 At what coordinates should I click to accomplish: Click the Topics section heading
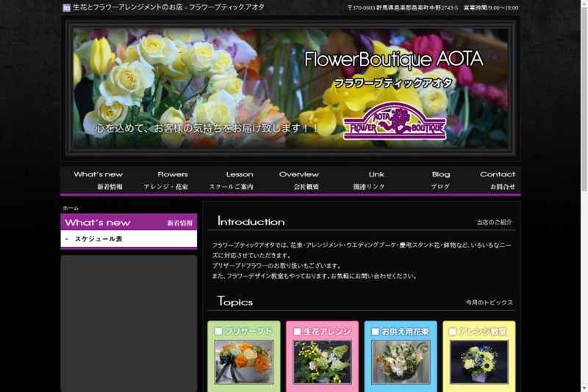click(234, 302)
